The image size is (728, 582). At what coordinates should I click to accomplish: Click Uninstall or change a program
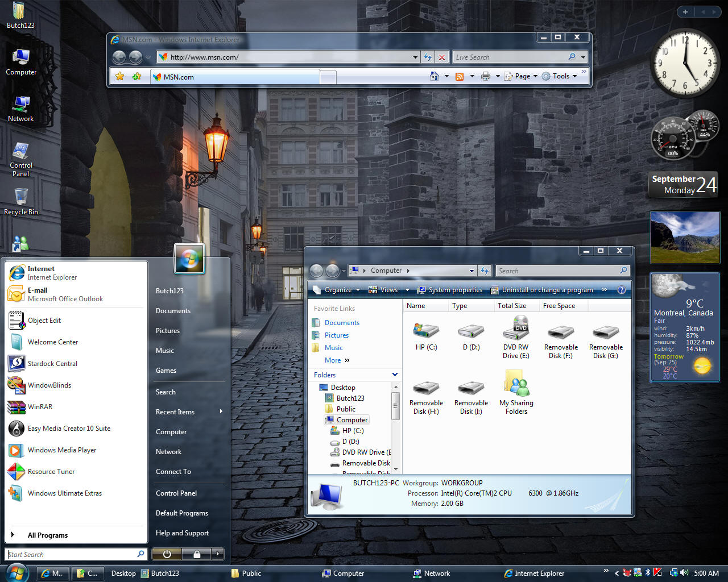coord(541,290)
